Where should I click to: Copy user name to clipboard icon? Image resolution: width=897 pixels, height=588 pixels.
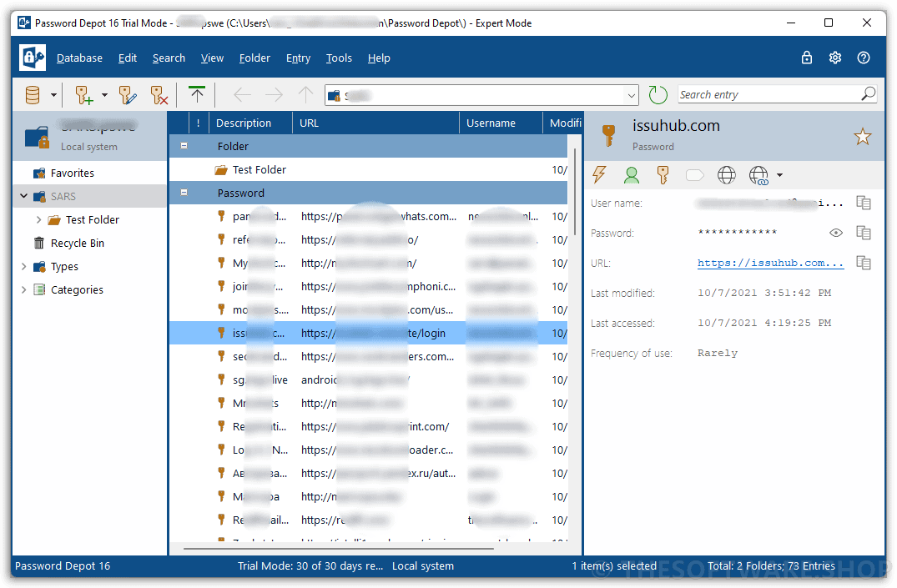tap(864, 203)
